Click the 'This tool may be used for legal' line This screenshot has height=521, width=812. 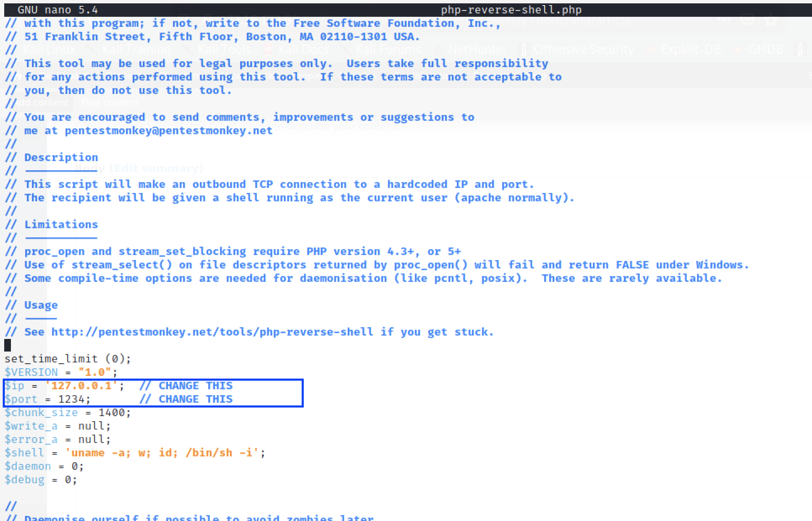pos(276,63)
